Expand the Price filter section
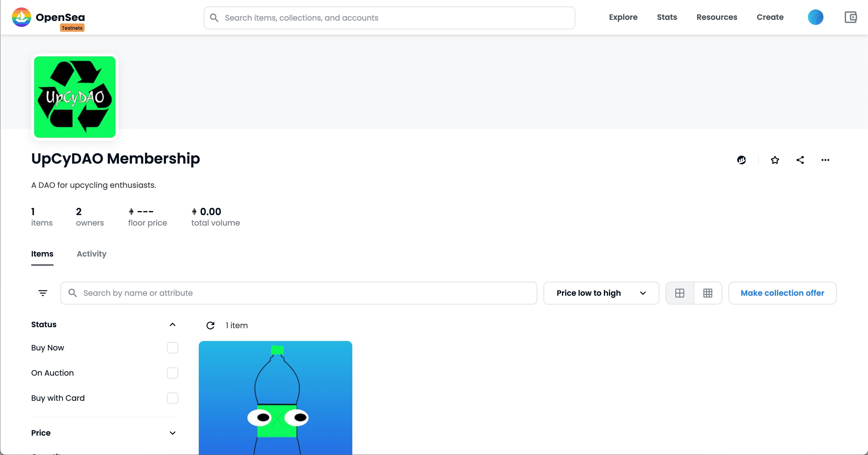This screenshot has width=868, height=455. 173,433
